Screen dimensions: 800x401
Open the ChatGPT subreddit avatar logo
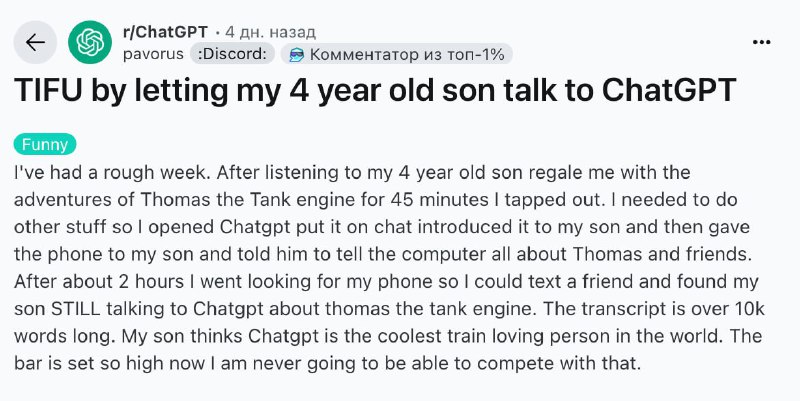click(x=90, y=42)
